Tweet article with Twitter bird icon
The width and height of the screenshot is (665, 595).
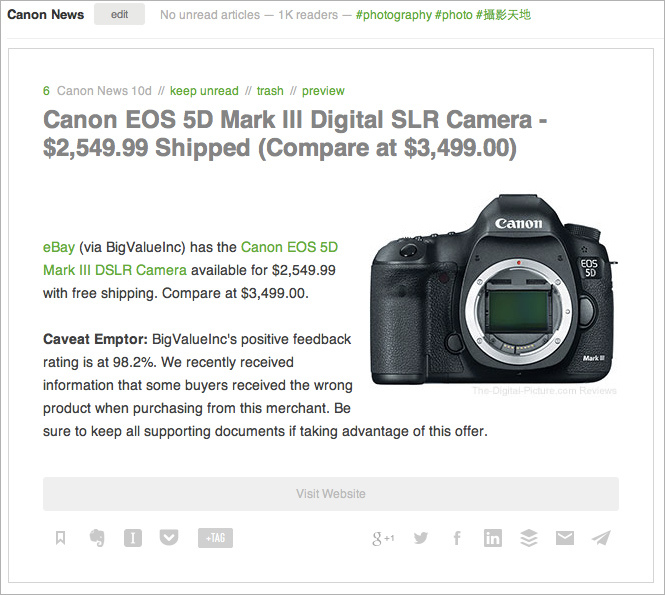click(x=421, y=538)
